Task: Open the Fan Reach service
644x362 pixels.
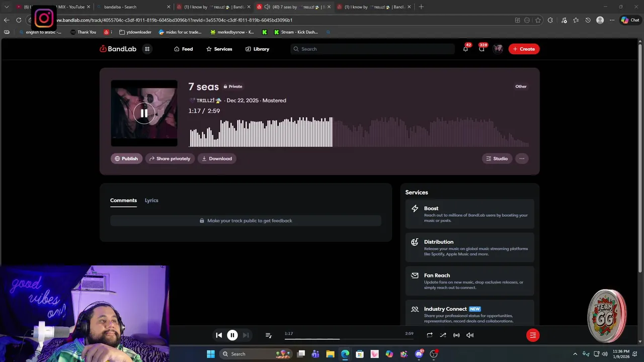Action: point(470,281)
